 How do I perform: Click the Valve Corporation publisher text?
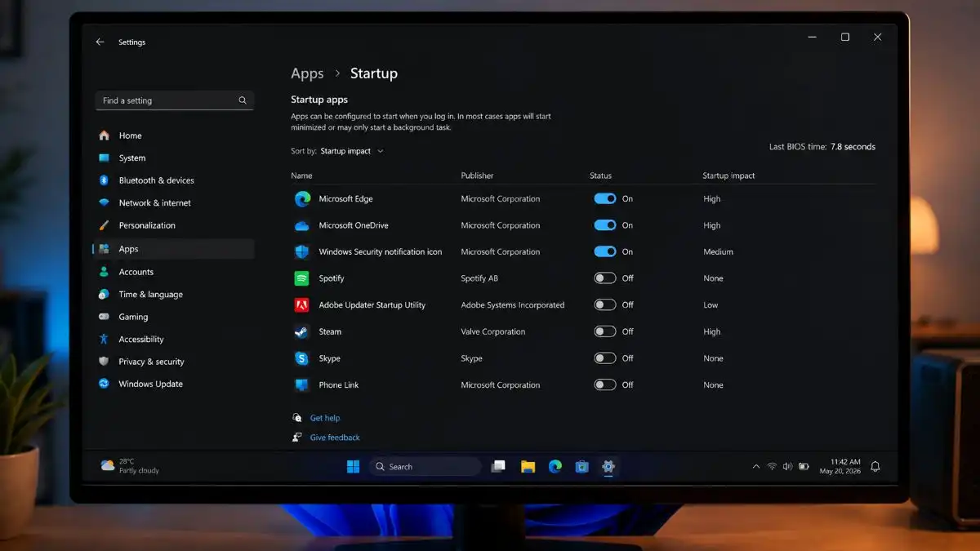click(x=492, y=331)
